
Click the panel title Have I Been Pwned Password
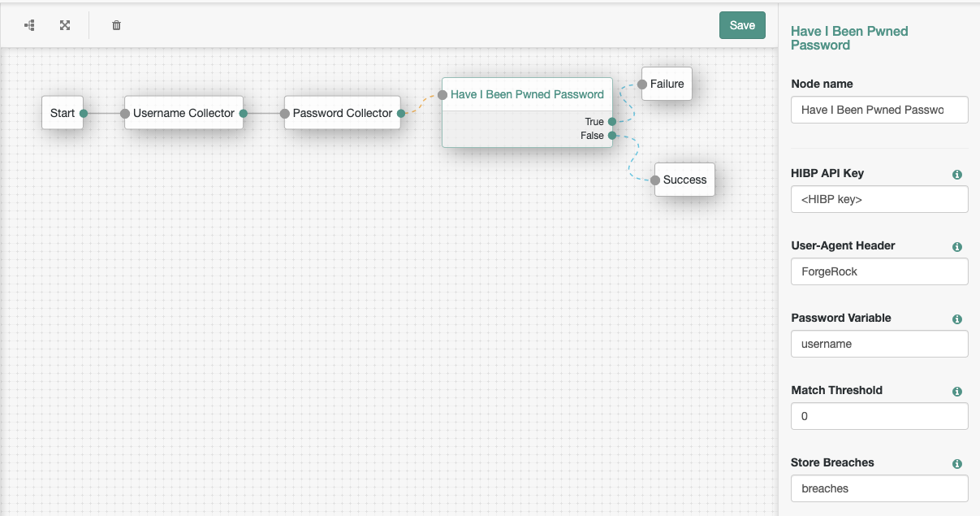pos(849,38)
